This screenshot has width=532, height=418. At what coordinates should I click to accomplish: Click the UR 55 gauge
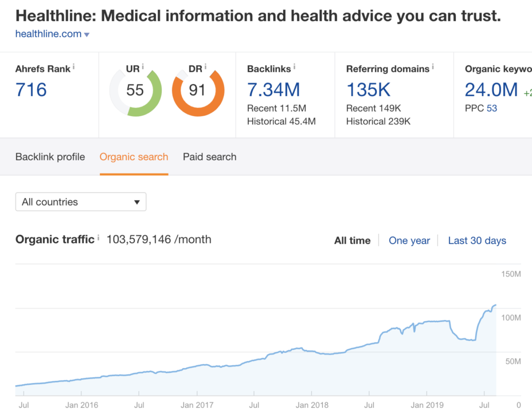pos(135,90)
